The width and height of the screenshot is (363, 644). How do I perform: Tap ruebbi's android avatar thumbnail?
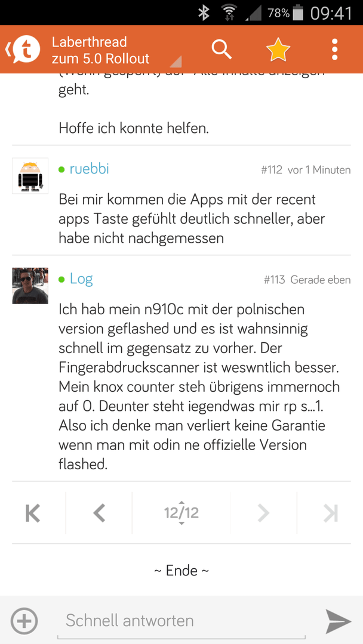(30, 175)
